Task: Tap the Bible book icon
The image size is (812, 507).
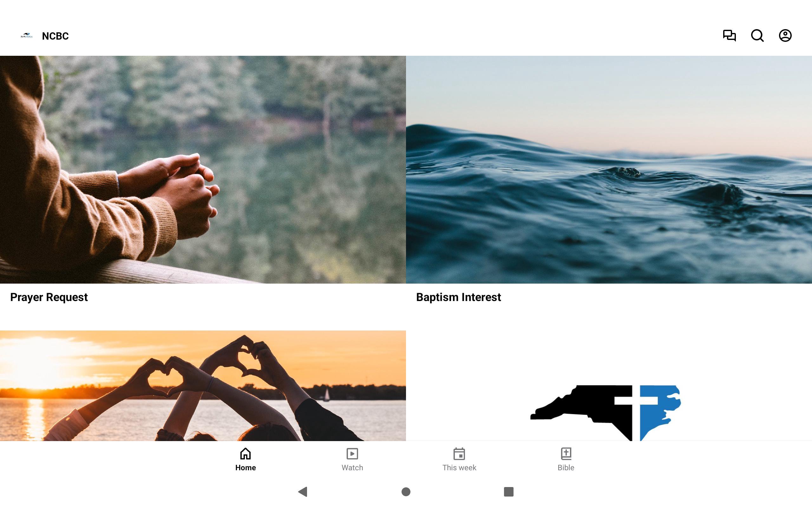Action: (x=566, y=454)
